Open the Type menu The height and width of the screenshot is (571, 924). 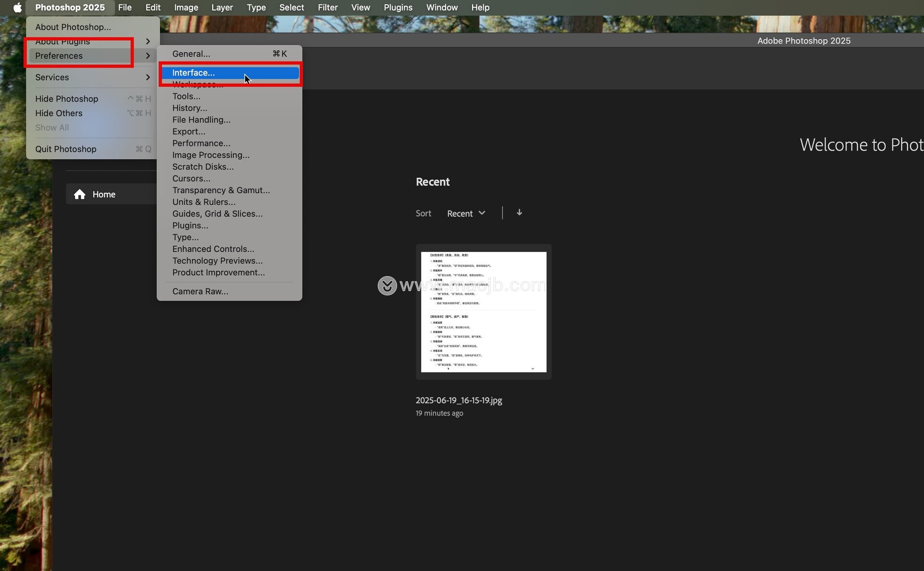click(x=256, y=7)
